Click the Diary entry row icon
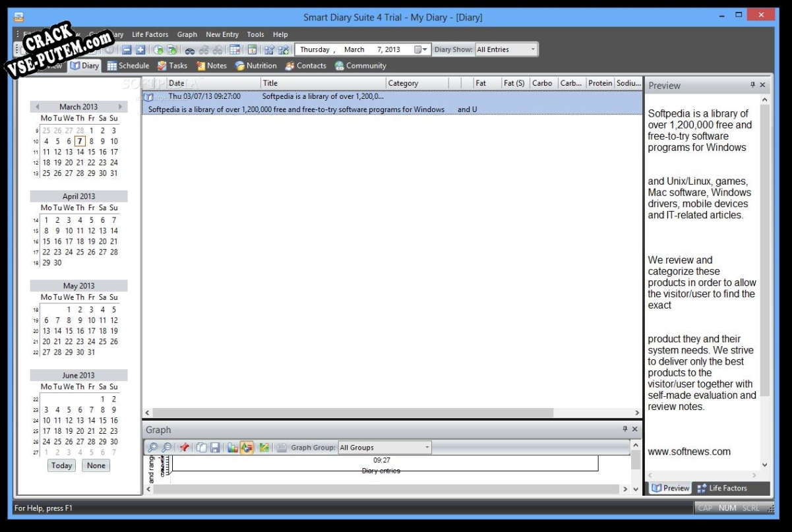Image resolution: width=792 pixels, height=532 pixels. click(148, 97)
